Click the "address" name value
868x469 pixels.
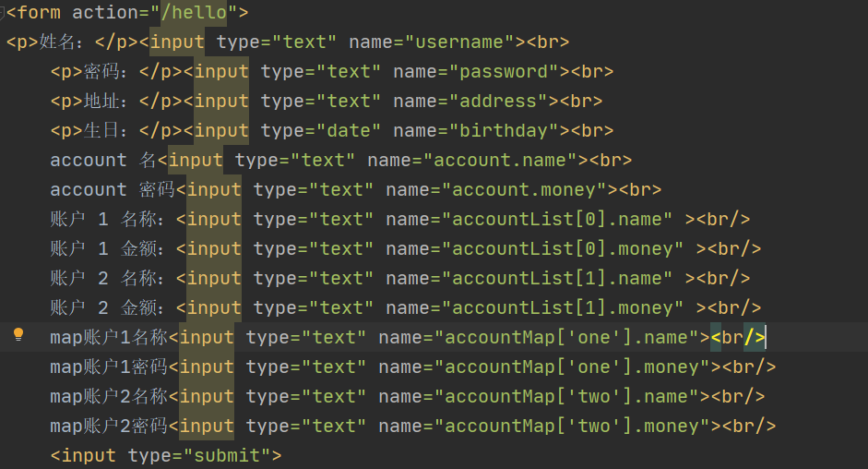coord(498,101)
